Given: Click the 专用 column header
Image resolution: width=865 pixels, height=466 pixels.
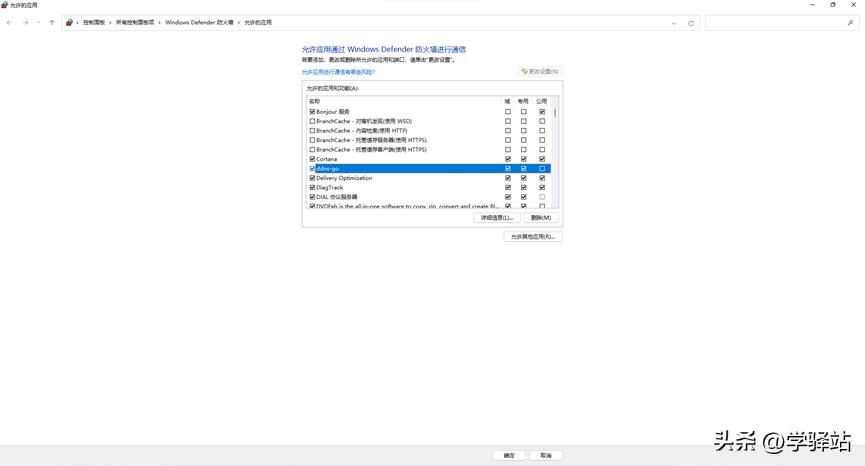Looking at the screenshot, I should tap(523, 101).
